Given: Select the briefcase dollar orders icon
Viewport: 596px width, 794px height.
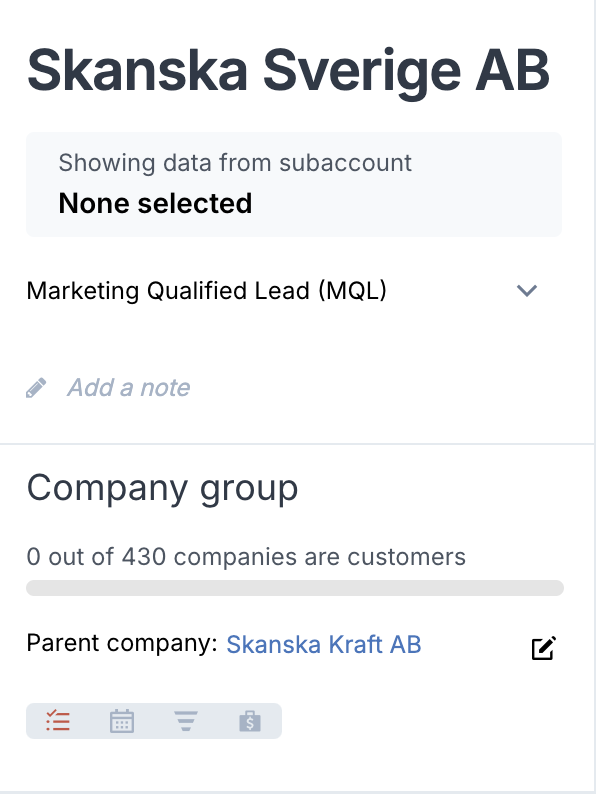Looking at the screenshot, I should pos(250,721).
